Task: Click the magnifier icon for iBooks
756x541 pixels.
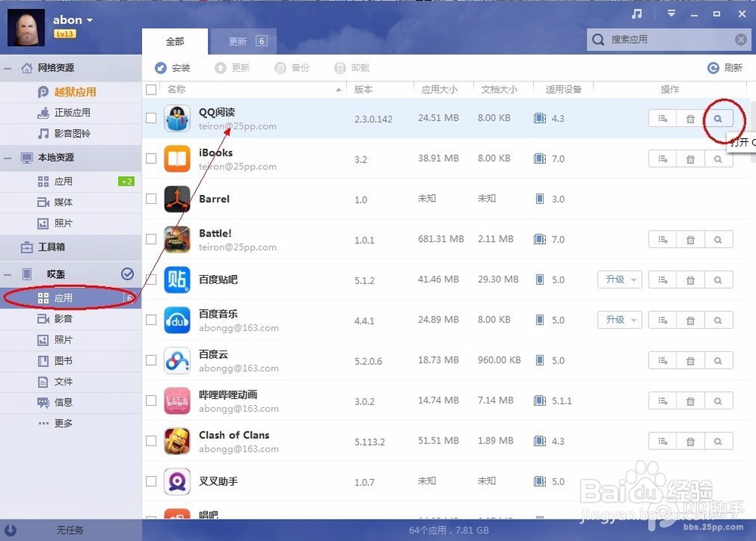Action: 718,159
